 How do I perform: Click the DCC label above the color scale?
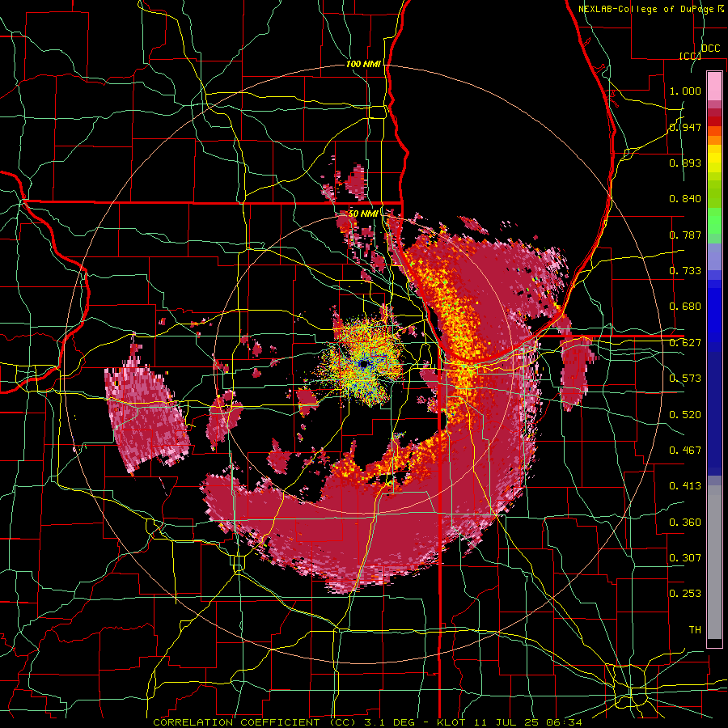(x=710, y=49)
